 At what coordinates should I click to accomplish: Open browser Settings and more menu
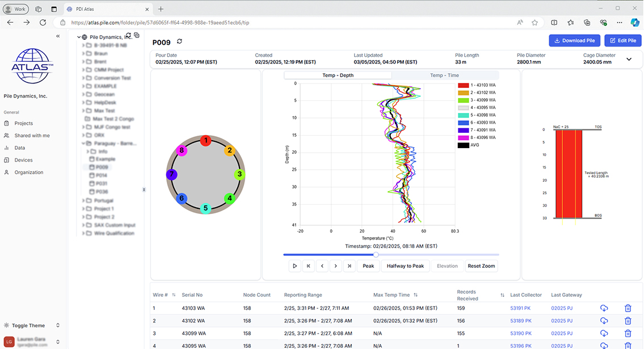pyautogui.click(x=620, y=23)
